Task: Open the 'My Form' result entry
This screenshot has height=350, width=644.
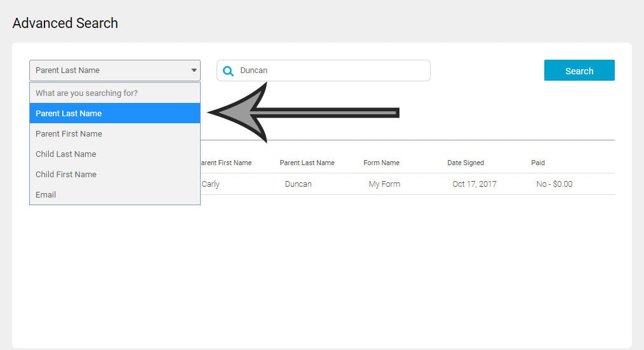Action: [x=385, y=184]
